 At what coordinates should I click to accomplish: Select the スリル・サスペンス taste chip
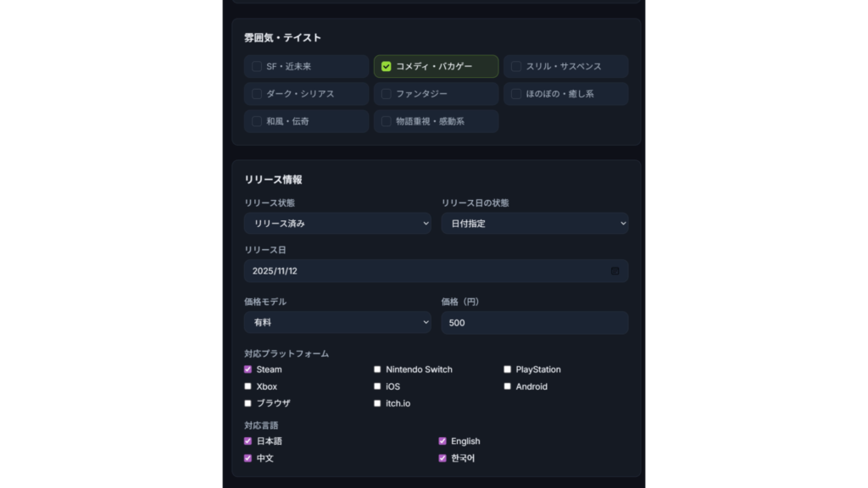[516, 66]
